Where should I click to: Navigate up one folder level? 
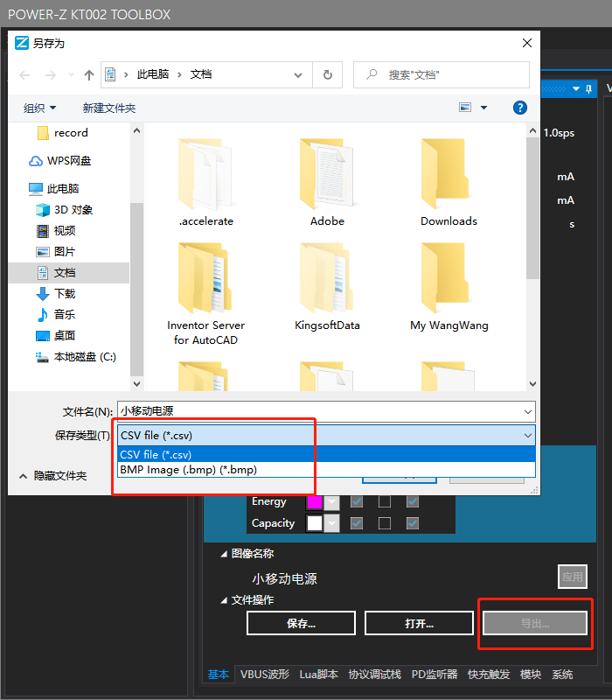coord(89,75)
